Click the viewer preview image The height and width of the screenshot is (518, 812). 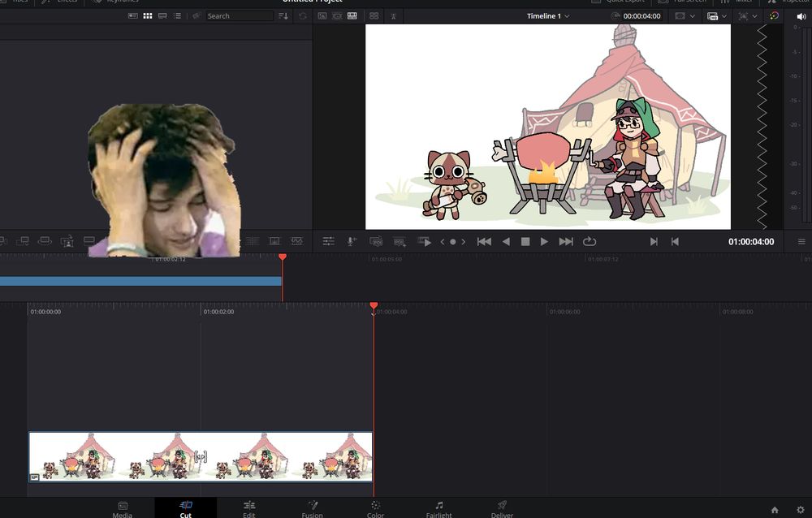(x=548, y=127)
